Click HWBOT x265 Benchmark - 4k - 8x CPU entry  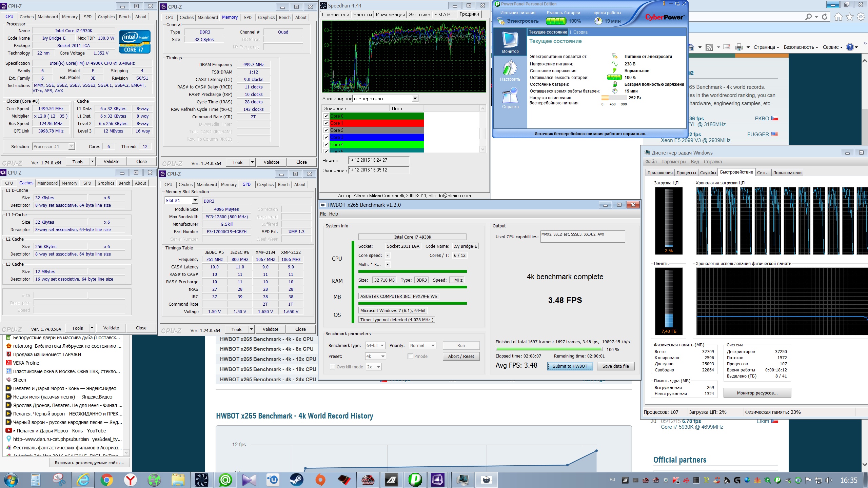tap(267, 349)
